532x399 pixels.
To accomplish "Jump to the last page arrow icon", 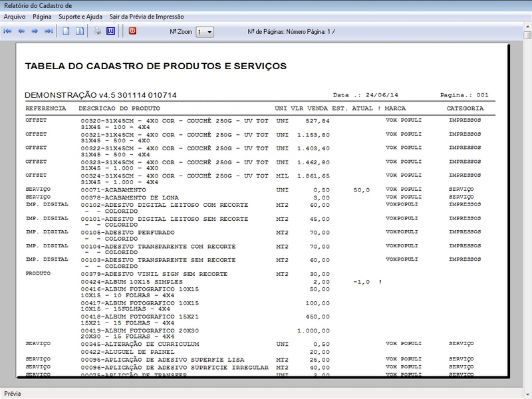I will point(49,31).
